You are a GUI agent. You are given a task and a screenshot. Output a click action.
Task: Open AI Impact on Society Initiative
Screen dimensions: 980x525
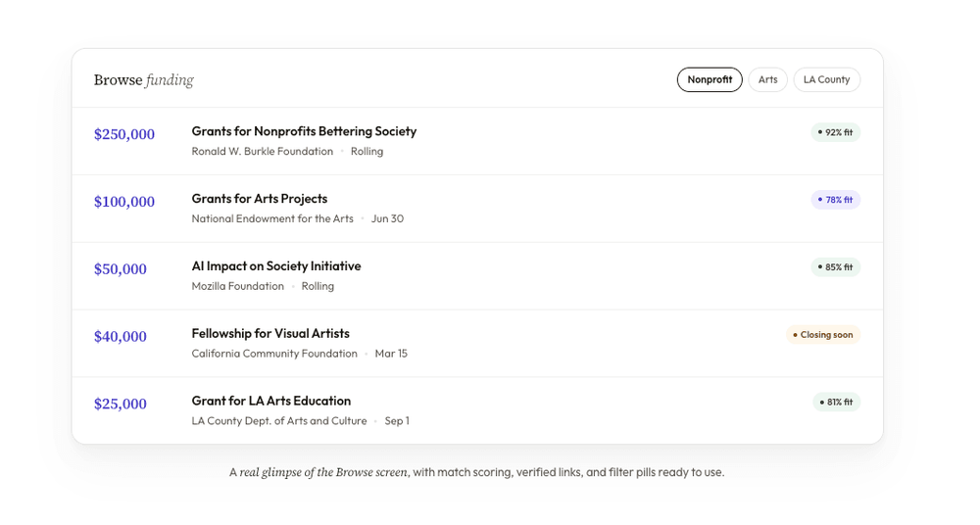(x=276, y=266)
